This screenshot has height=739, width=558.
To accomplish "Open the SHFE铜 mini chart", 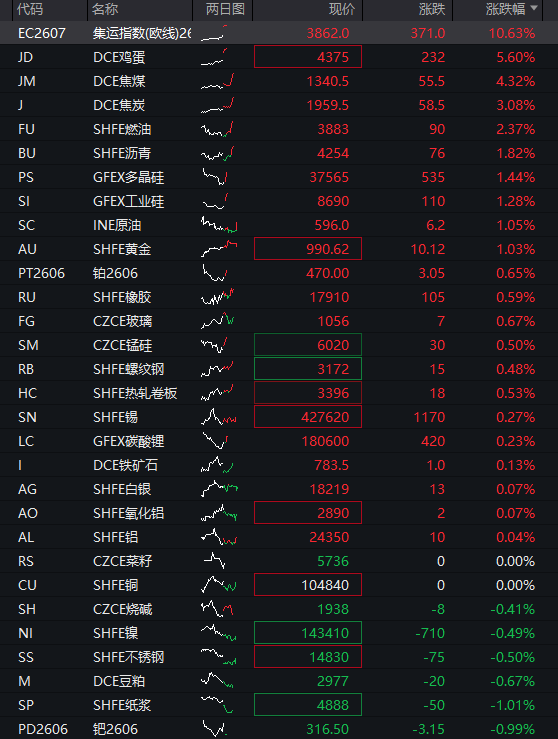I will click(219, 585).
